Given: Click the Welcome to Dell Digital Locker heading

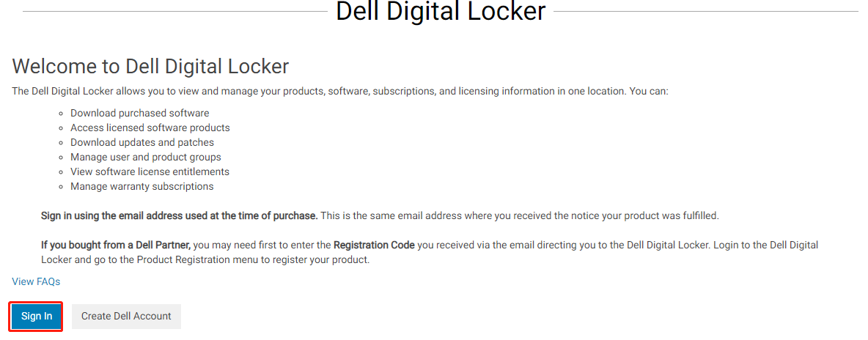Looking at the screenshot, I should tap(150, 67).
